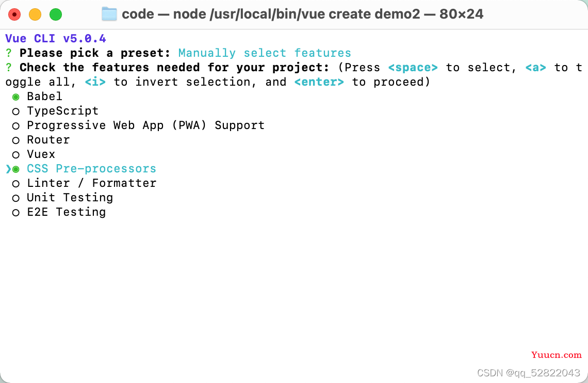The image size is (588, 383).
Task: Click the "Linter / Formatter" option text
Action: click(x=91, y=183)
